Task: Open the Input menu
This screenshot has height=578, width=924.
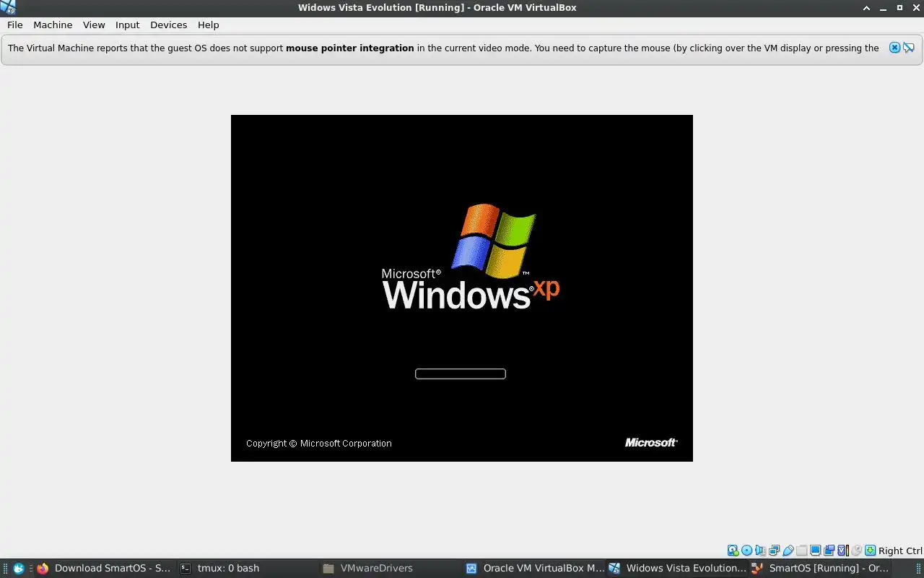Action: pos(127,25)
